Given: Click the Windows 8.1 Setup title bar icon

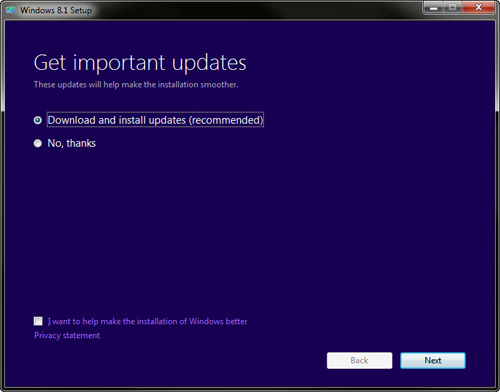Looking at the screenshot, I should coord(11,9).
